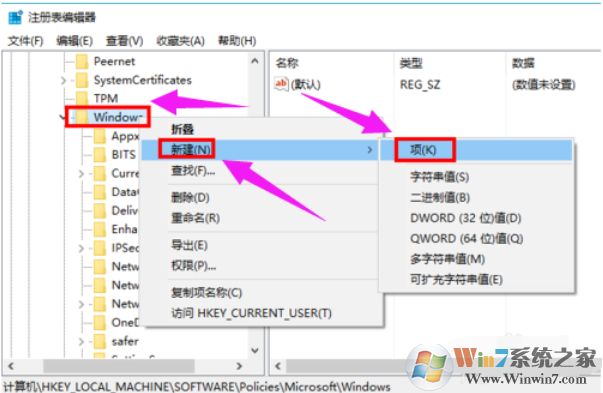Image resolution: width=603 pixels, height=393 pixels.
Task: Click the OneD folder icon
Action: (x=100, y=322)
